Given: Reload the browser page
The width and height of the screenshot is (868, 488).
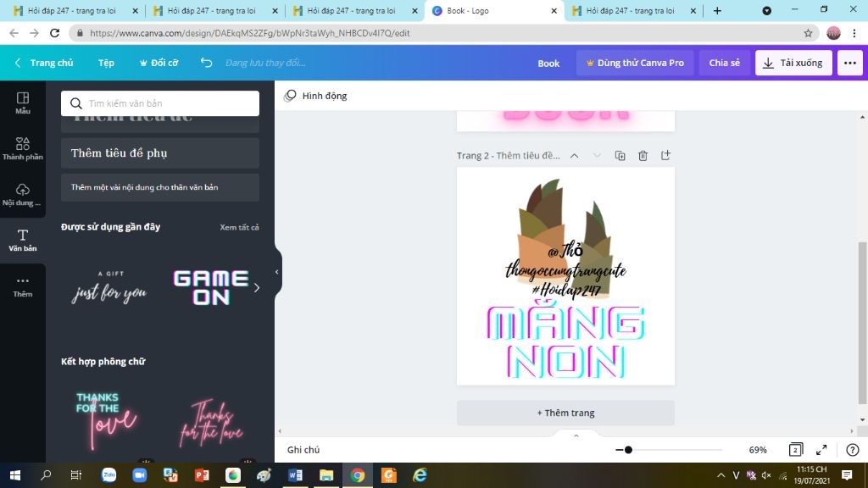Looking at the screenshot, I should 54,33.
